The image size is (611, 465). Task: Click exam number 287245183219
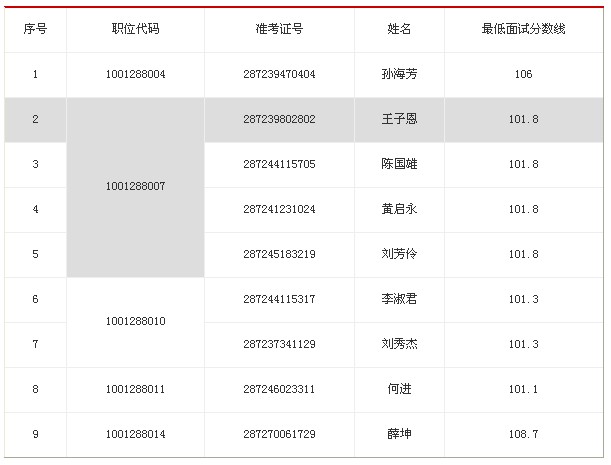coord(279,254)
